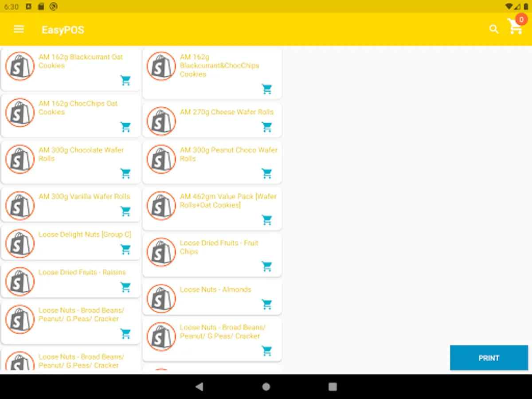Tap the Android recent apps button
This screenshot has width=532, height=399.
(332, 387)
